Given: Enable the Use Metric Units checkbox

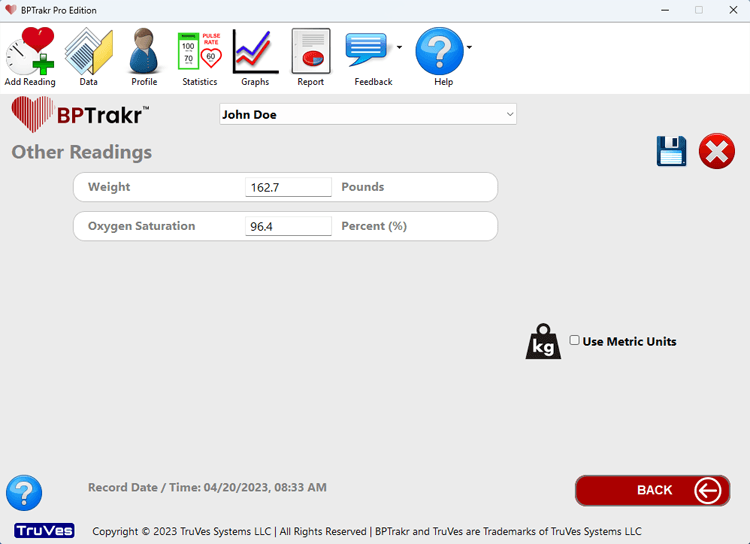Looking at the screenshot, I should [x=575, y=341].
